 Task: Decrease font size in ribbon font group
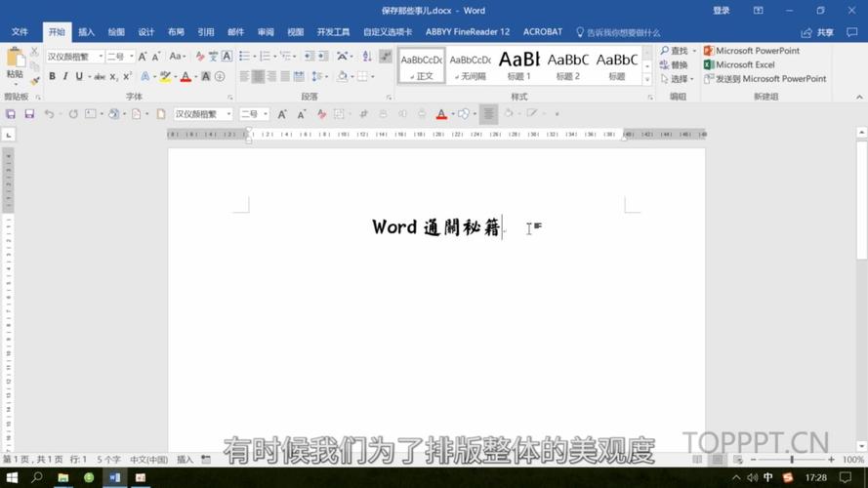(x=156, y=57)
